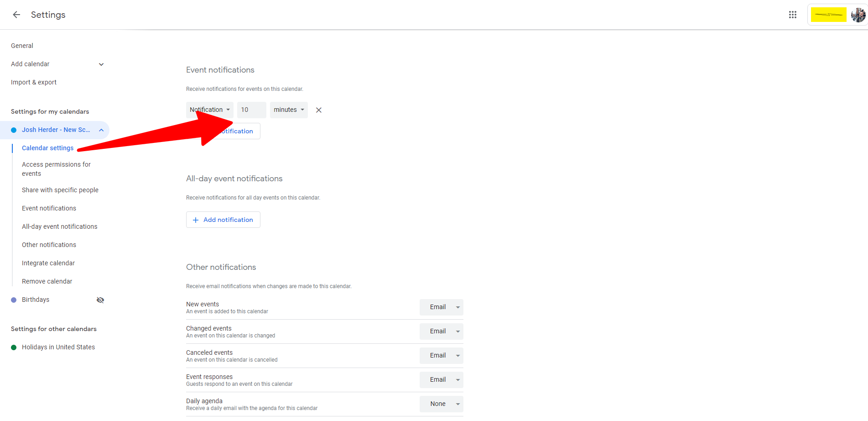Click the Daily agenda row label
Viewport: 868px width, 421px height.
pos(204,401)
